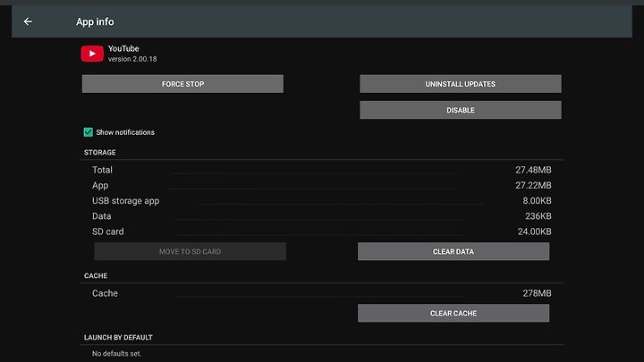
Task: Clear app data with CLEAR DATA
Action: (x=453, y=251)
